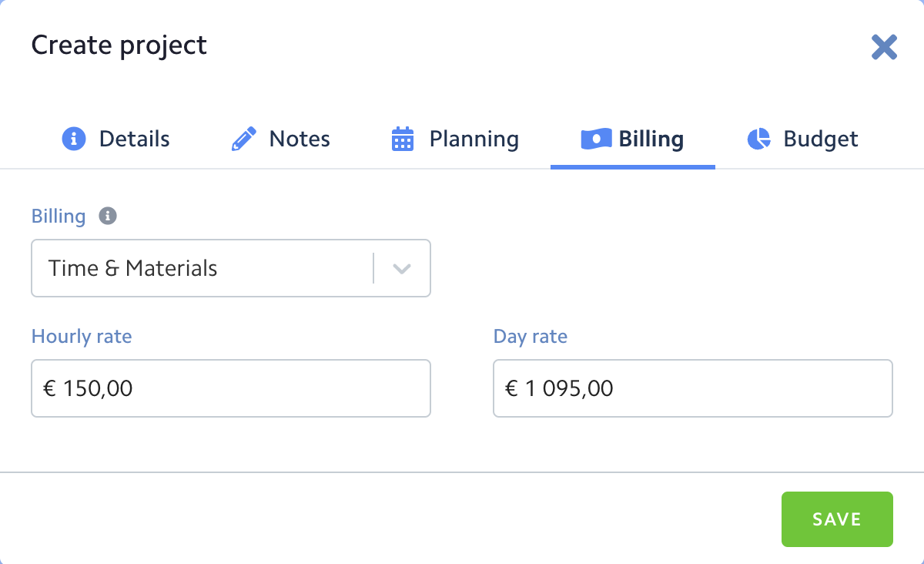Screen dimensions: 924x564
Task: Click the Hourly rate input field
Action: coord(230,388)
